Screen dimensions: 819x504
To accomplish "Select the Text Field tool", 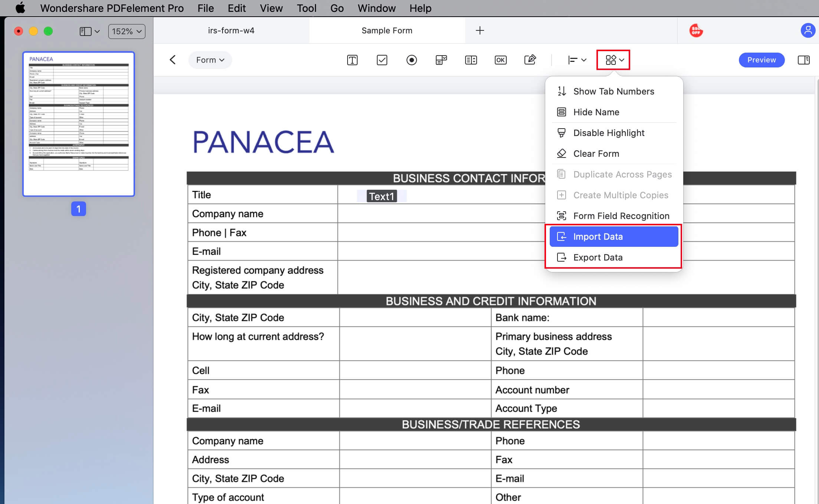I will (x=352, y=60).
